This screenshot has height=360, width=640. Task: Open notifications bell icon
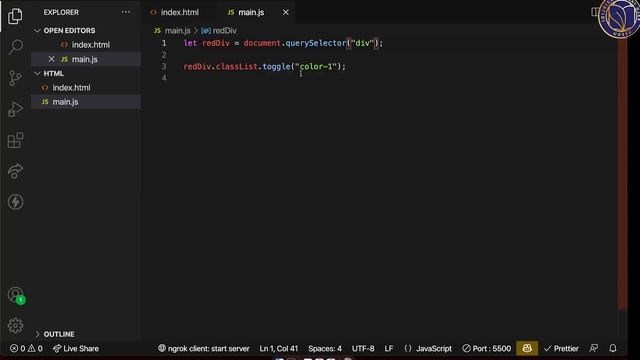coord(613,348)
